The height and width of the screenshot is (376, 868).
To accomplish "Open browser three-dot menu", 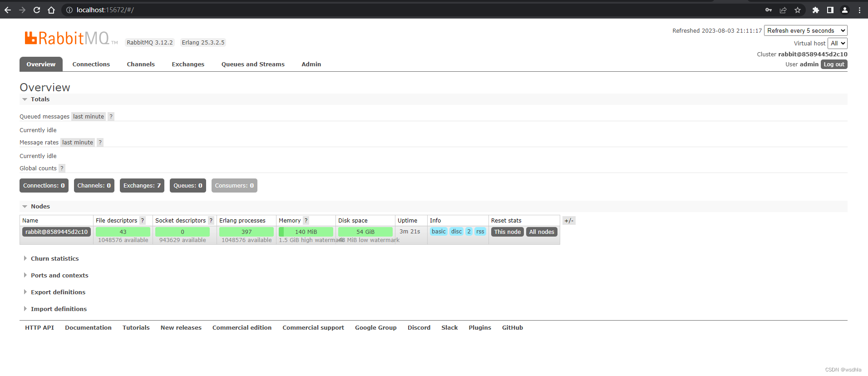I will click(859, 10).
